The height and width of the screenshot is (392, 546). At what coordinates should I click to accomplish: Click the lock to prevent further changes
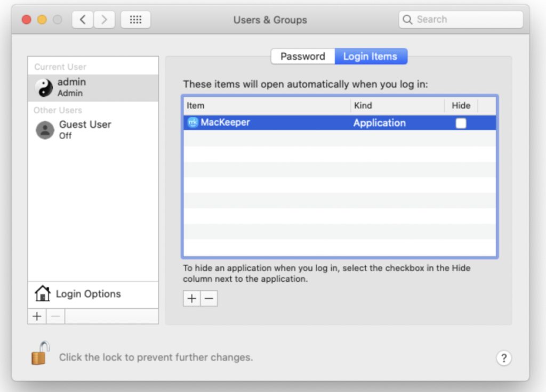tap(39, 354)
